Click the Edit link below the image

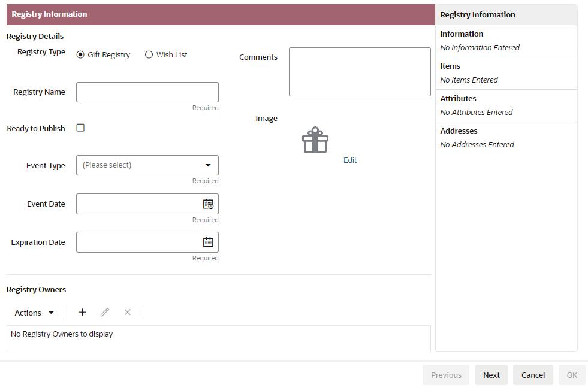(x=350, y=160)
